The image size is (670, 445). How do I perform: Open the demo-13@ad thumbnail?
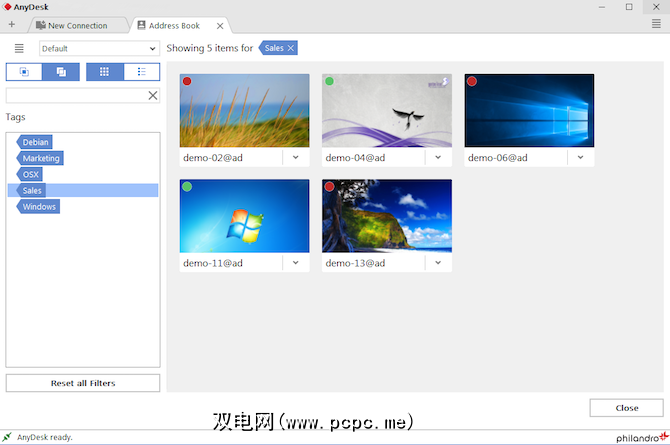[387, 216]
